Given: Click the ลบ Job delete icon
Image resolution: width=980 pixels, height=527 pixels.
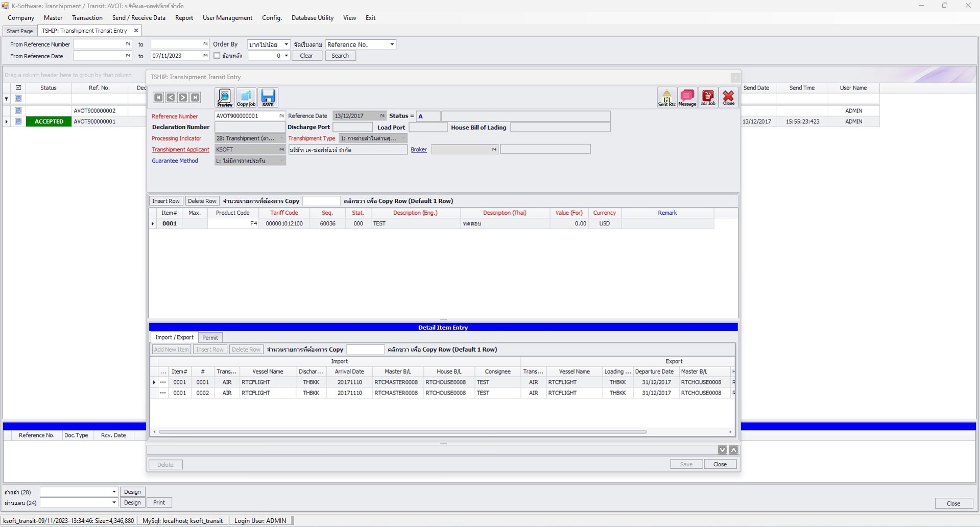Looking at the screenshot, I should coord(708,97).
